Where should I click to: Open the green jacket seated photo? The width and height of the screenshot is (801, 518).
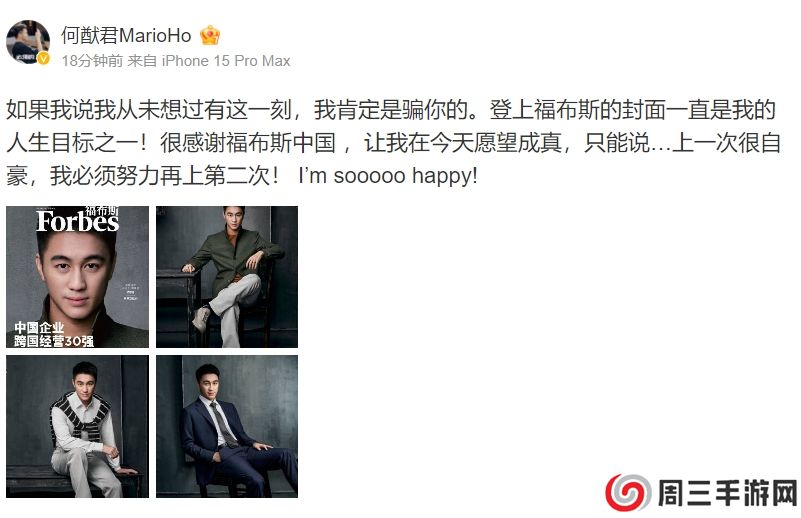(x=227, y=277)
